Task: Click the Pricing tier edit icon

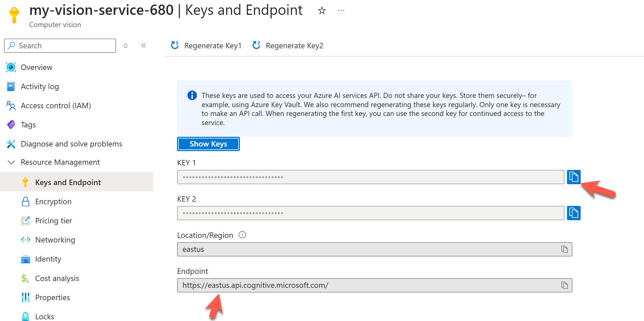Action: pyautogui.click(x=25, y=221)
